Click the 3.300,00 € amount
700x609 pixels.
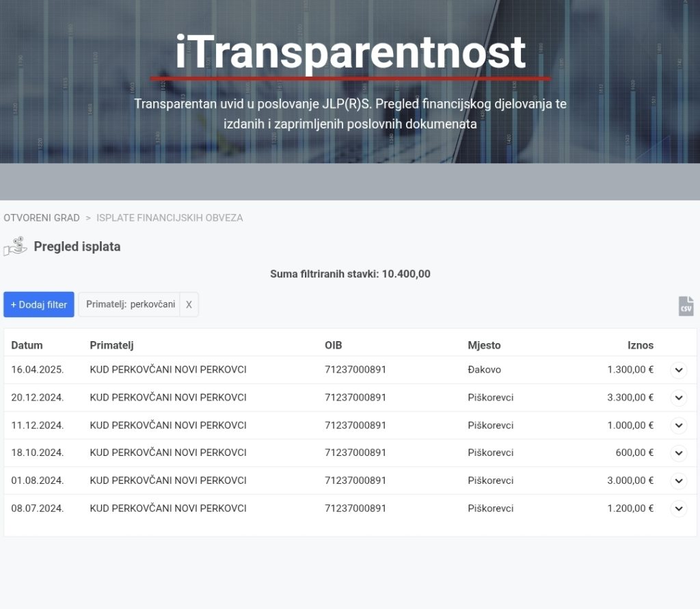pyautogui.click(x=630, y=397)
